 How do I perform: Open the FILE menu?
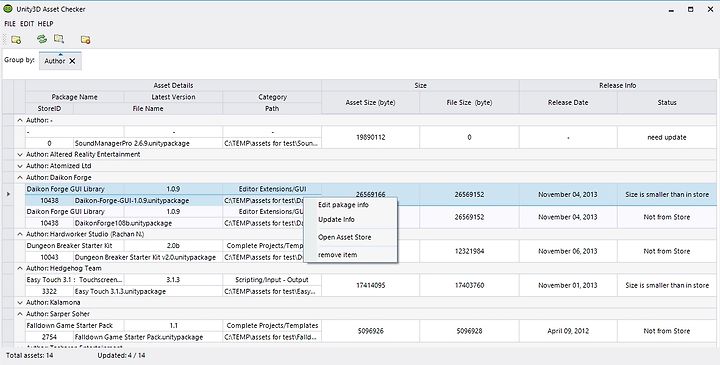coord(10,23)
